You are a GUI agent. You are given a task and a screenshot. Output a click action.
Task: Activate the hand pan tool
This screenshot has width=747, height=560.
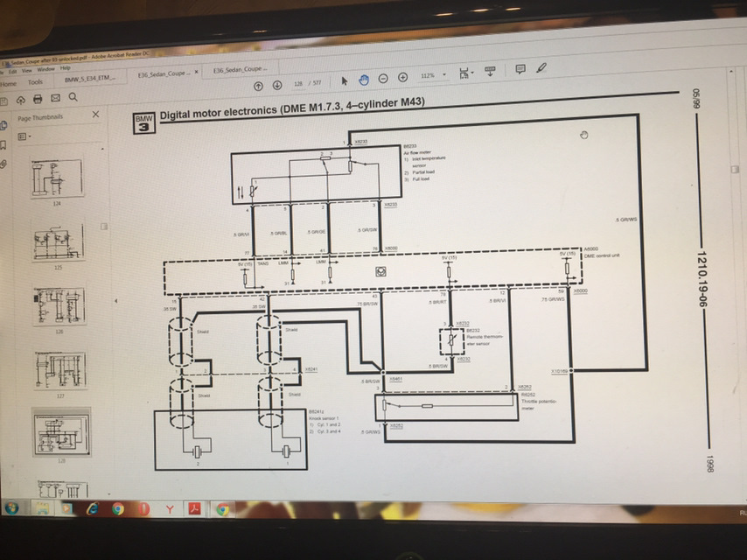(364, 80)
